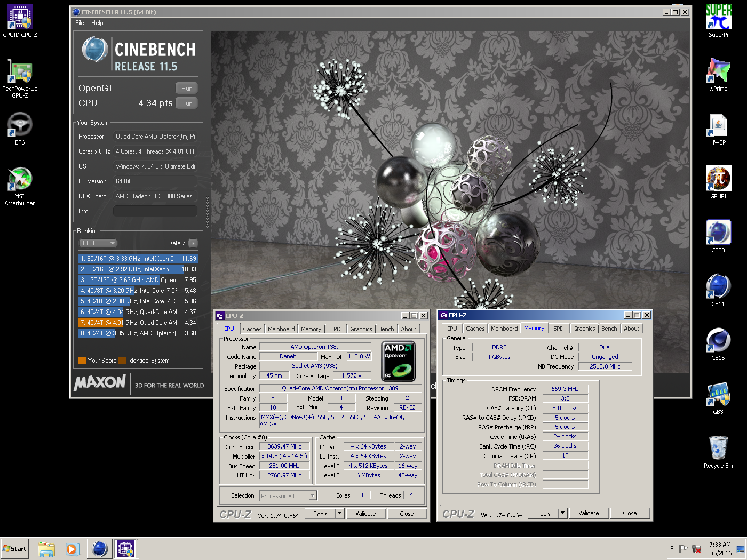Expand ranking Details arrow
The height and width of the screenshot is (560, 747).
pyautogui.click(x=193, y=243)
